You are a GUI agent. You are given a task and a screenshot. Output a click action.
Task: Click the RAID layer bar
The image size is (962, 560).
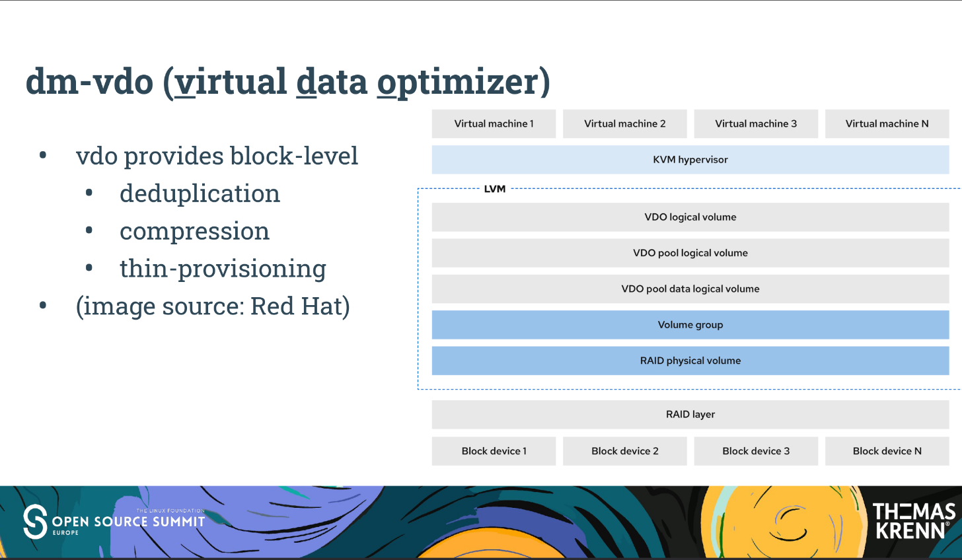point(690,415)
